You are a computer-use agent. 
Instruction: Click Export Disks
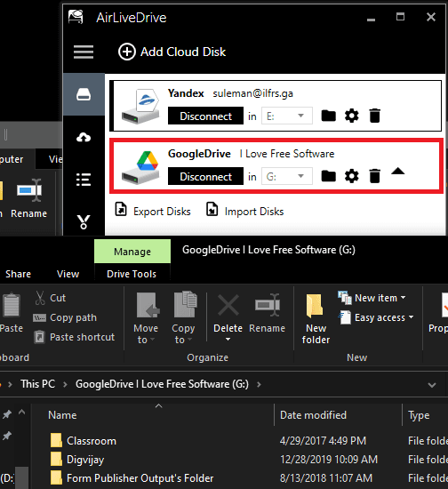153,211
